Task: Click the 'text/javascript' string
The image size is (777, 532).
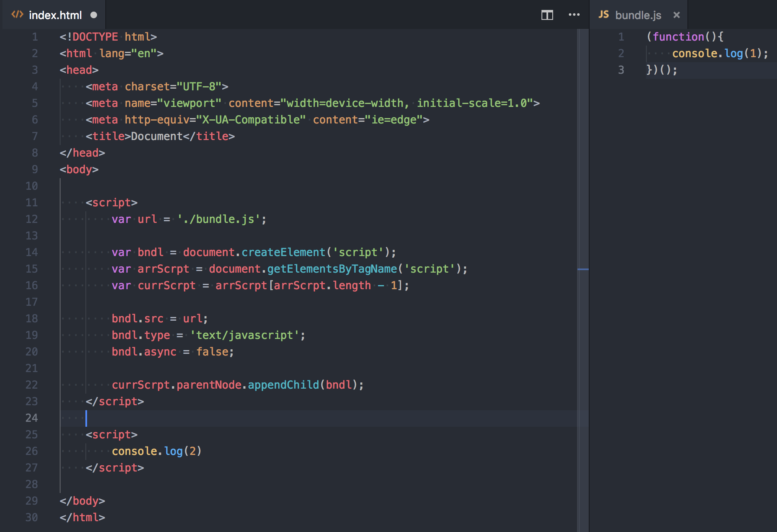Action: pos(245,335)
